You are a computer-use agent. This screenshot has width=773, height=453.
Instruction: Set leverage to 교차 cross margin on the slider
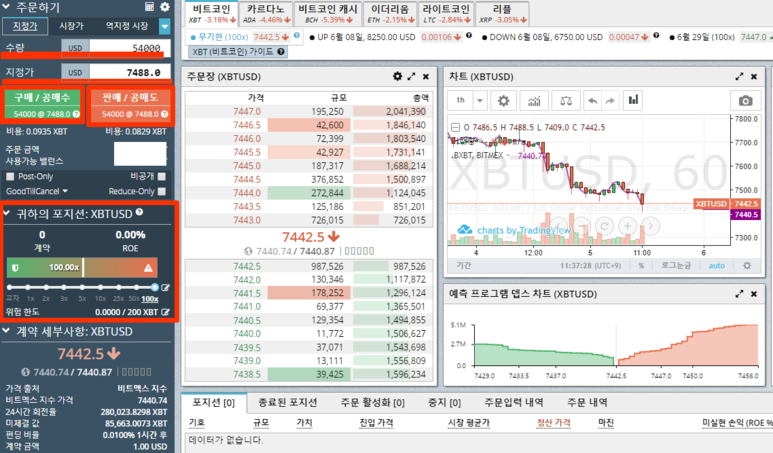(9, 287)
